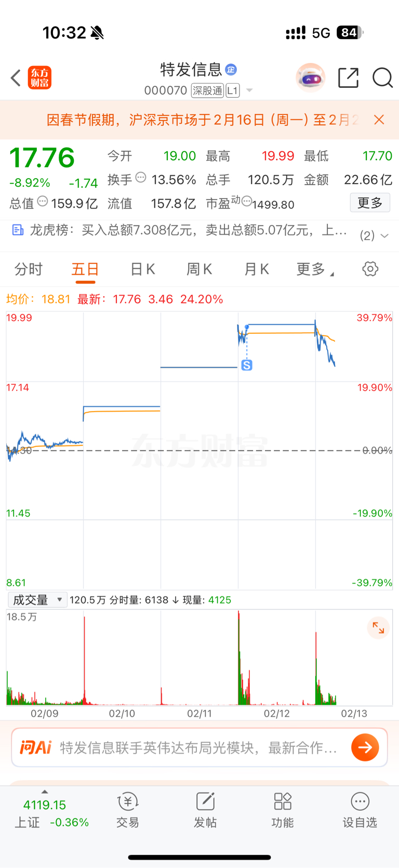Tap the back arrow icon
This screenshot has width=399, height=868.
(x=16, y=78)
